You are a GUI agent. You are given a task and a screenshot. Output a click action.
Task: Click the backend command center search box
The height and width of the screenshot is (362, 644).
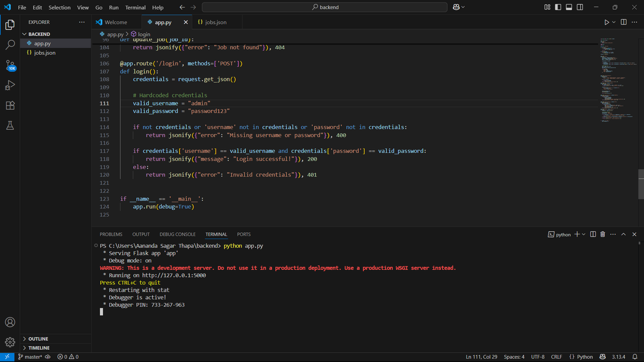(325, 8)
